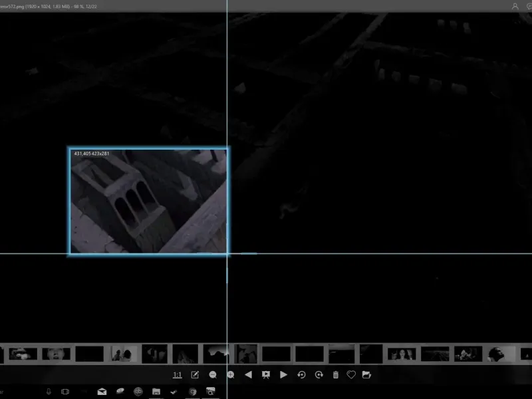Set image to 1:1 actual size
The image size is (532, 399).
177,375
